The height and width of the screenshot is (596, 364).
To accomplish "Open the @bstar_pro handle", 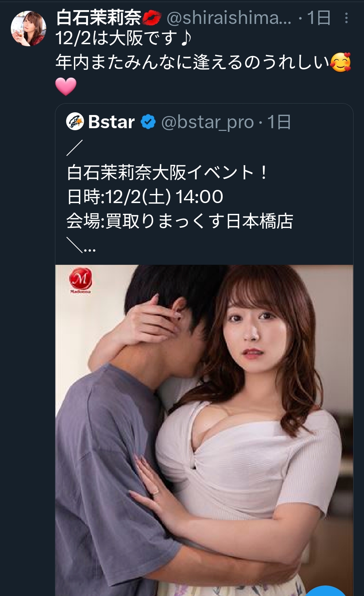I will coord(207,122).
